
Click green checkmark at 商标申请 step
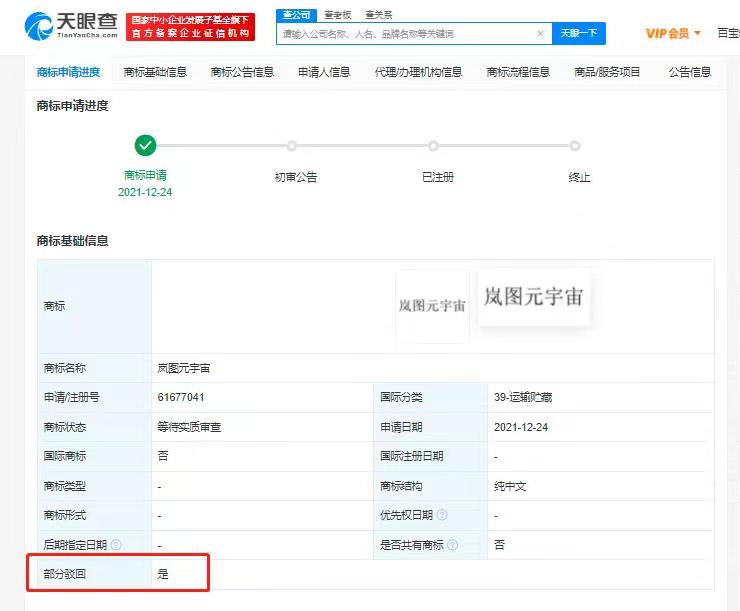coord(145,146)
